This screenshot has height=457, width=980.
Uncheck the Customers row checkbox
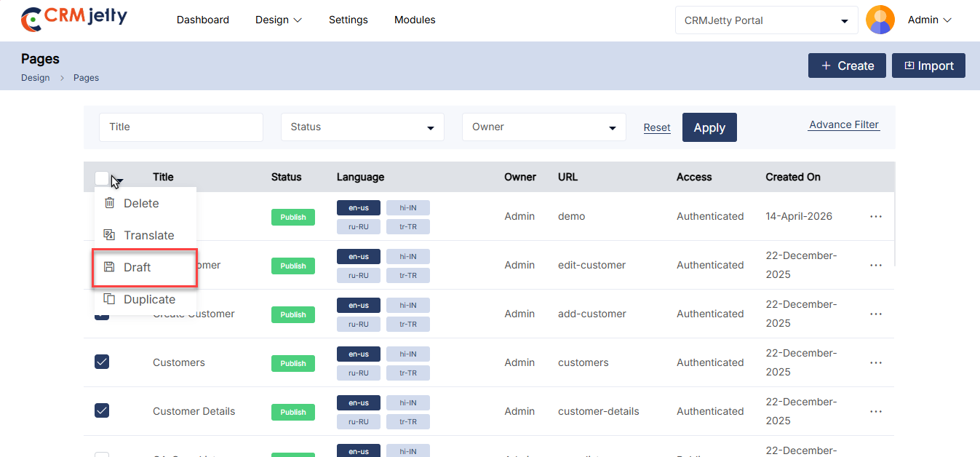tap(102, 362)
